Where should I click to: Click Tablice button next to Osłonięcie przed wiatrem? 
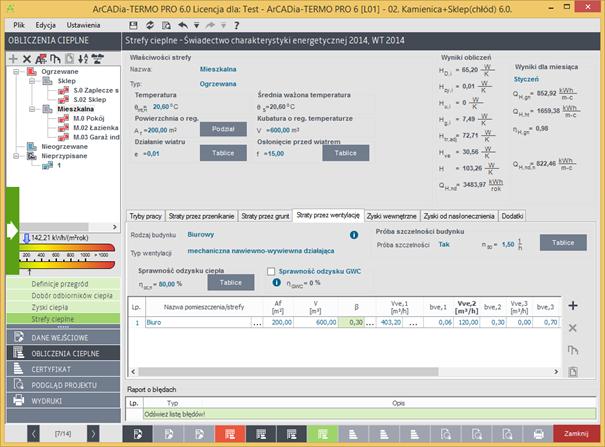(x=345, y=153)
